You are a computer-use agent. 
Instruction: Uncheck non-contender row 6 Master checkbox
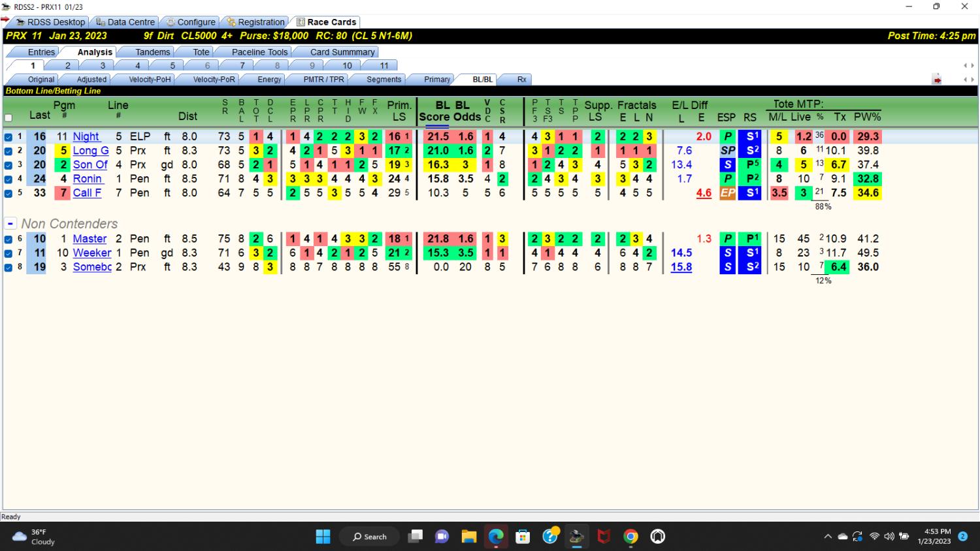[x=8, y=240]
